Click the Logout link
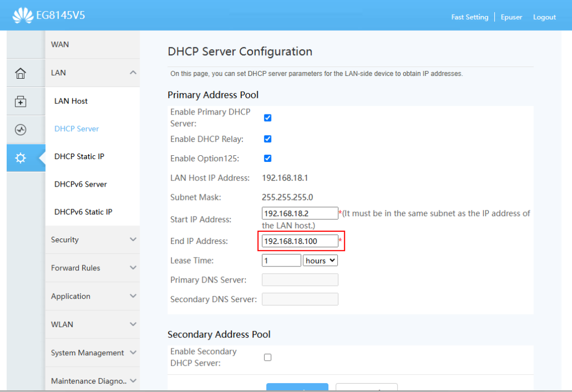 click(x=544, y=17)
